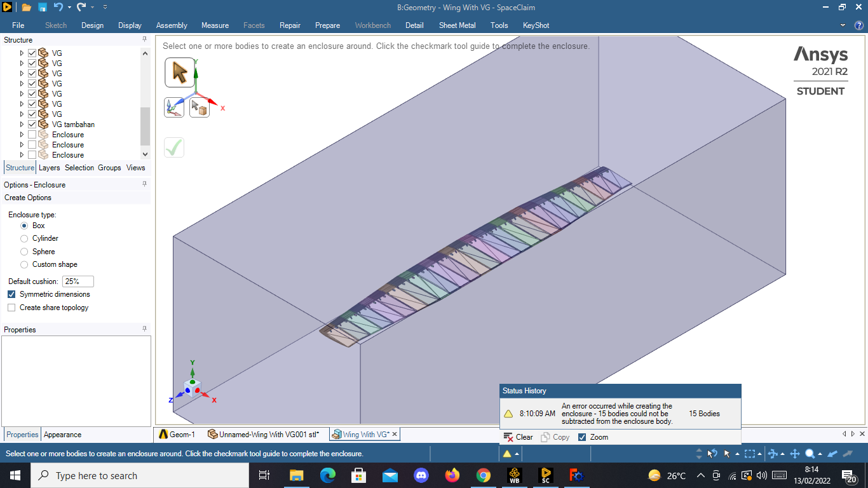The height and width of the screenshot is (488, 868).
Task: Open the Sheet Metal ribbon tab
Action: click(457, 25)
